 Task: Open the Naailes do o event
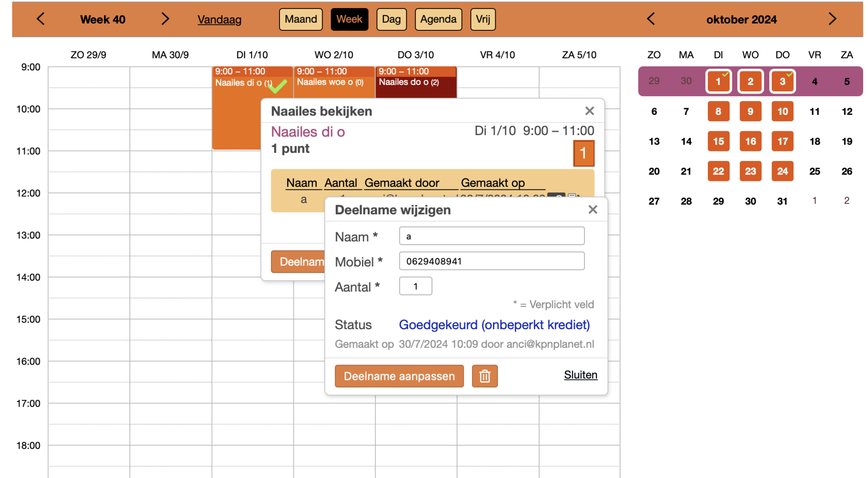tap(416, 82)
